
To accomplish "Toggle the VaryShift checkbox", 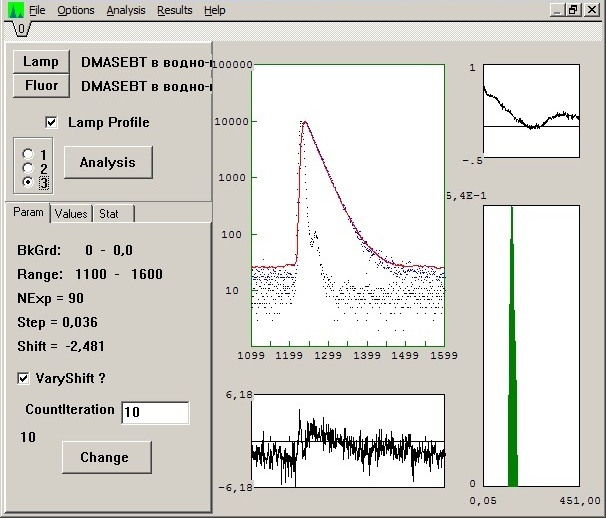I will tap(23, 378).
